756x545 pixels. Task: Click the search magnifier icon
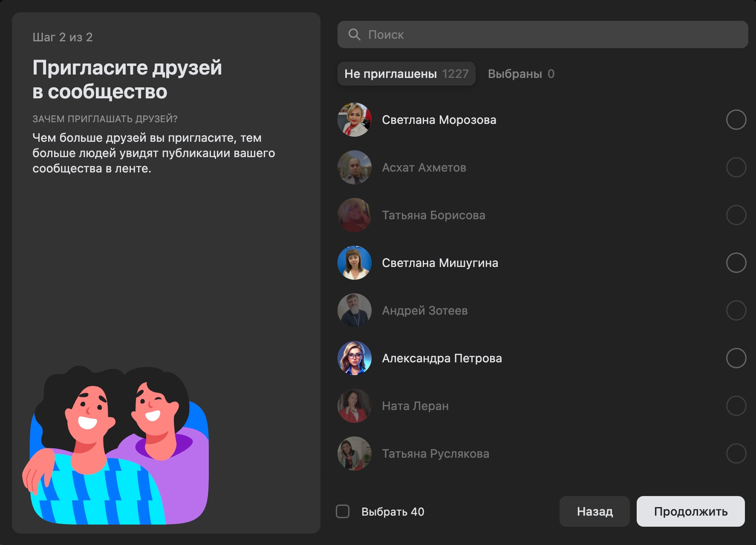[355, 34]
